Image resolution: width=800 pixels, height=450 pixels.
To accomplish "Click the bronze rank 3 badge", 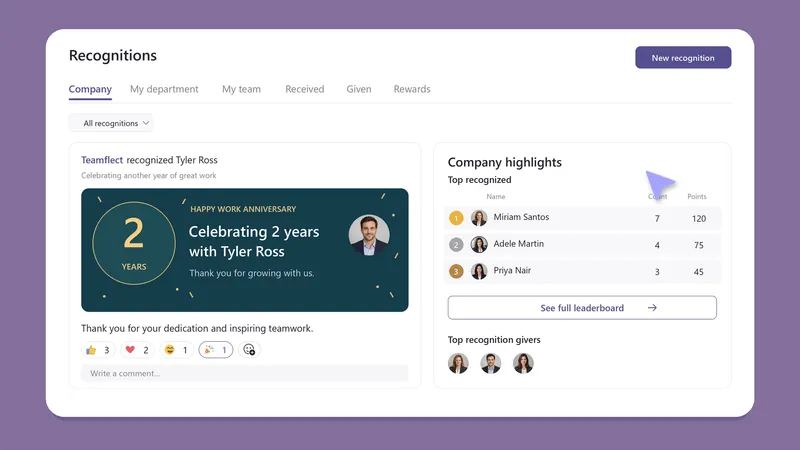I will 456,271.
